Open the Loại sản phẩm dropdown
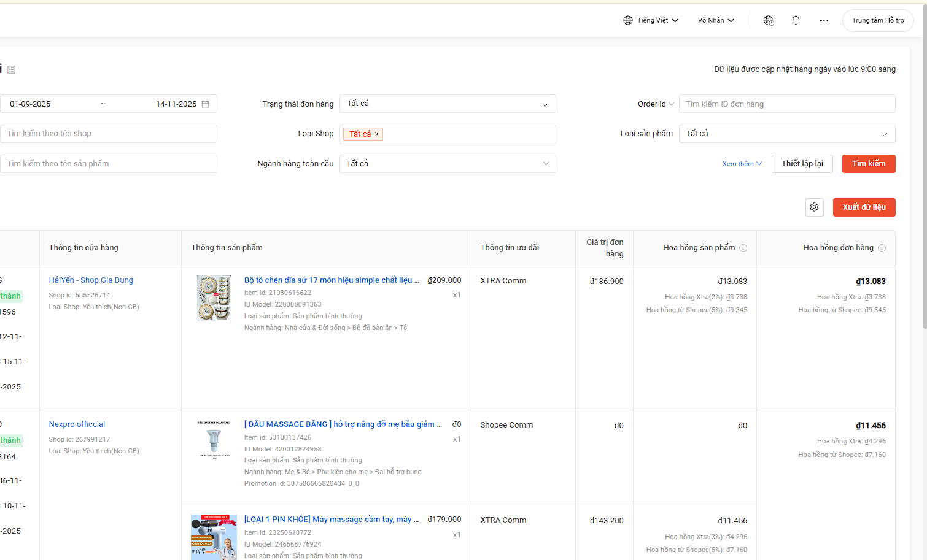The width and height of the screenshot is (927, 560). pos(786,134)
